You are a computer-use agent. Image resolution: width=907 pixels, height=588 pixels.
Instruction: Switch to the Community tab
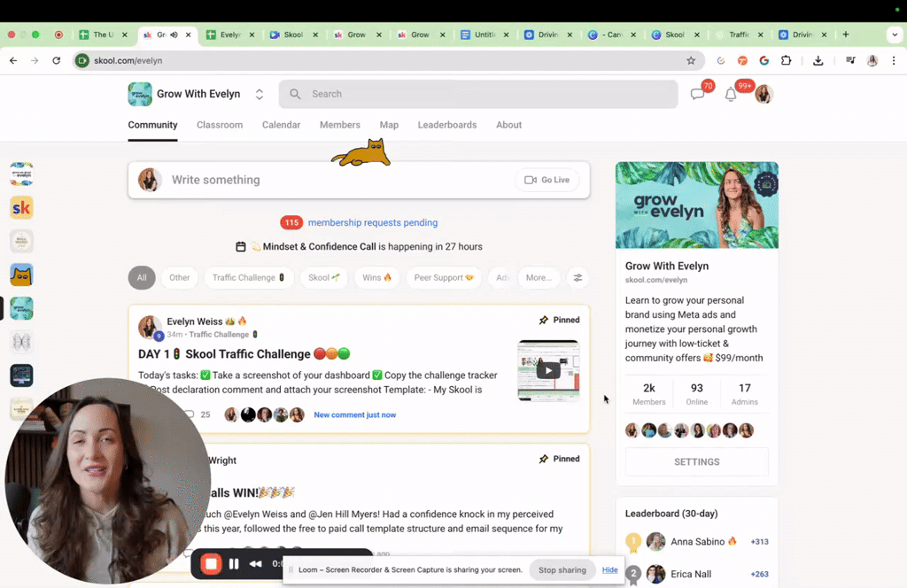(x=152, y=125)
